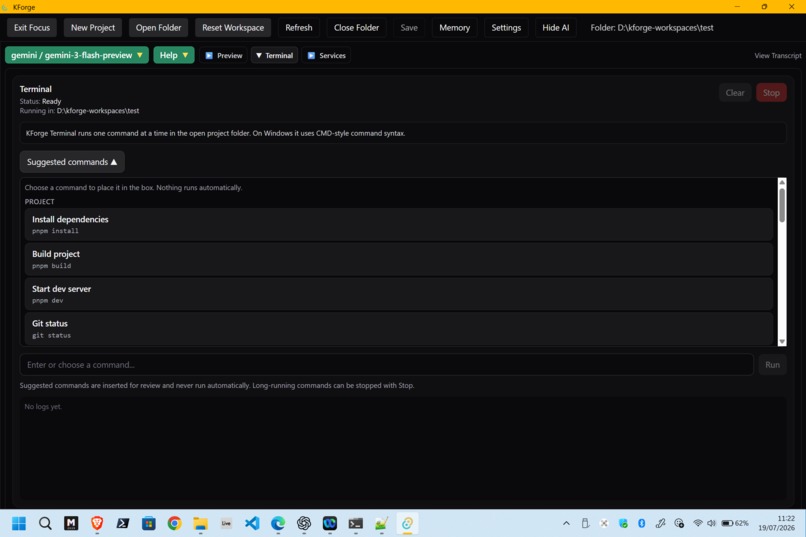806x537 pixels.
Task: Collapse the Terminal section tab
Action: [x=274, y=55]
